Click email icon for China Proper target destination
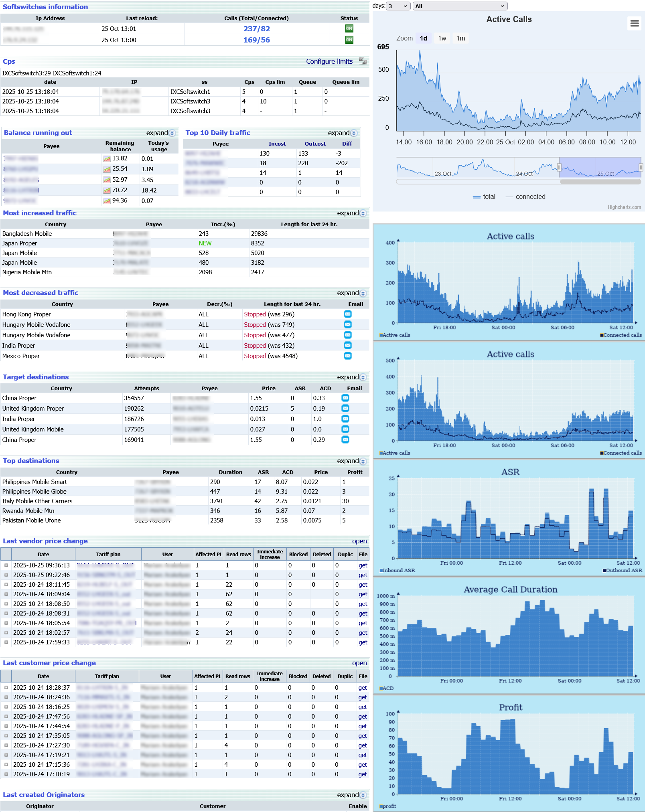This screenshot has height=812, width=645. 345,398
